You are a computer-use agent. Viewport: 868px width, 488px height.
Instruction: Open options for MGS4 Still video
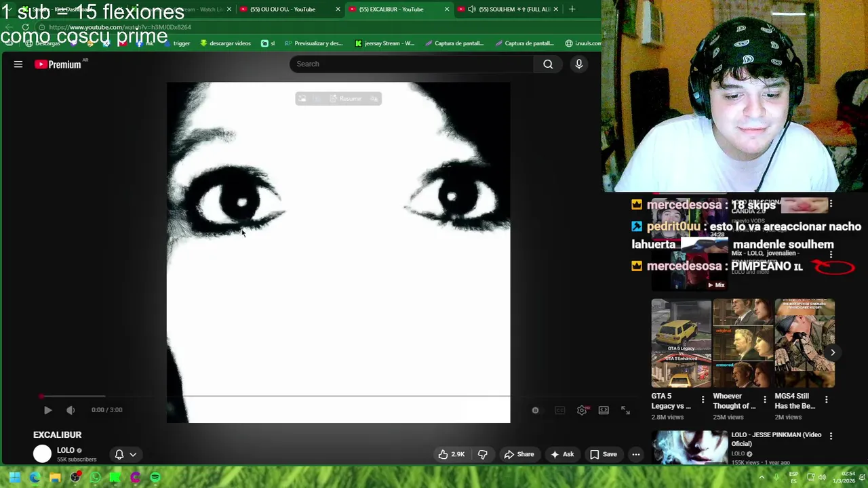point(826,400)
